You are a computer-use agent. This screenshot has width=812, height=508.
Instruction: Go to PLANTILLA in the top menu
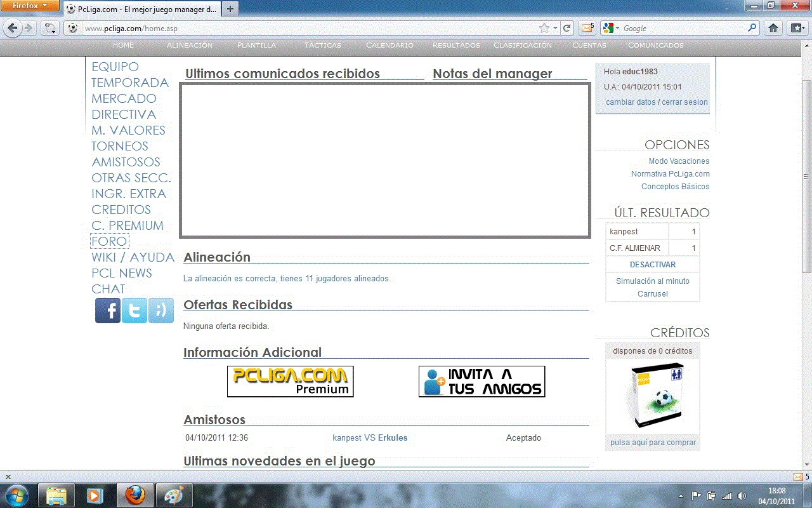256,46
